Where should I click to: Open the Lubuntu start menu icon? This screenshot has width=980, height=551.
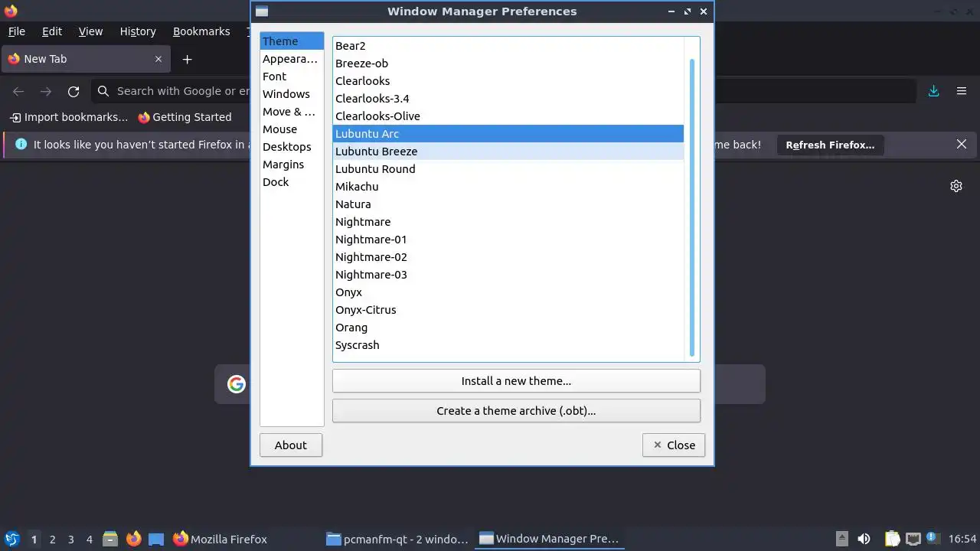11,539
